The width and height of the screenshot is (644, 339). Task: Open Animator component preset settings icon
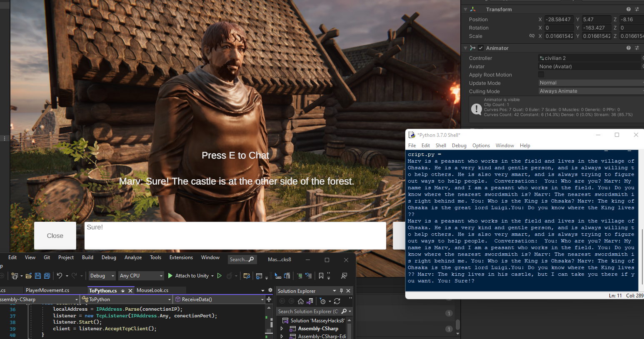(x=637, y=48)
